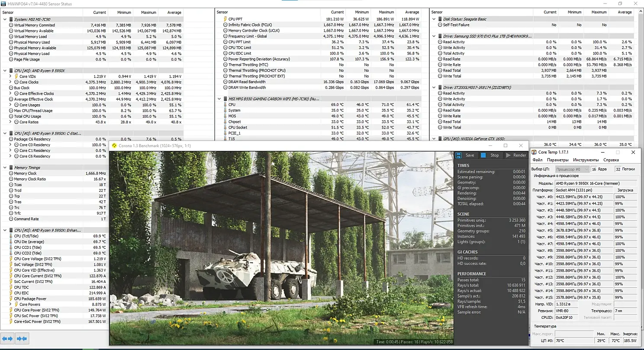This screenshot has height=350, width=644.
Task: Click the Maximum column header in left panel
Action: tap(148, 13)
